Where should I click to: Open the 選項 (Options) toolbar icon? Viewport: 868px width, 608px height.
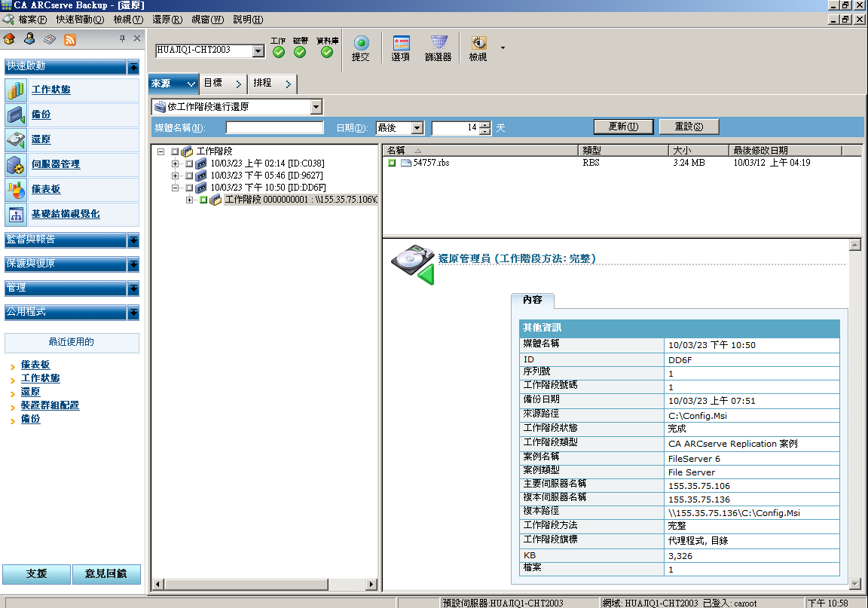click(x=401, y=44)
